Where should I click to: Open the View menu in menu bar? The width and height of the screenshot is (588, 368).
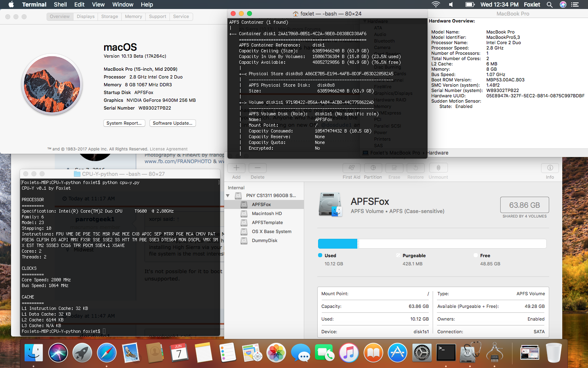click(98, 4)
